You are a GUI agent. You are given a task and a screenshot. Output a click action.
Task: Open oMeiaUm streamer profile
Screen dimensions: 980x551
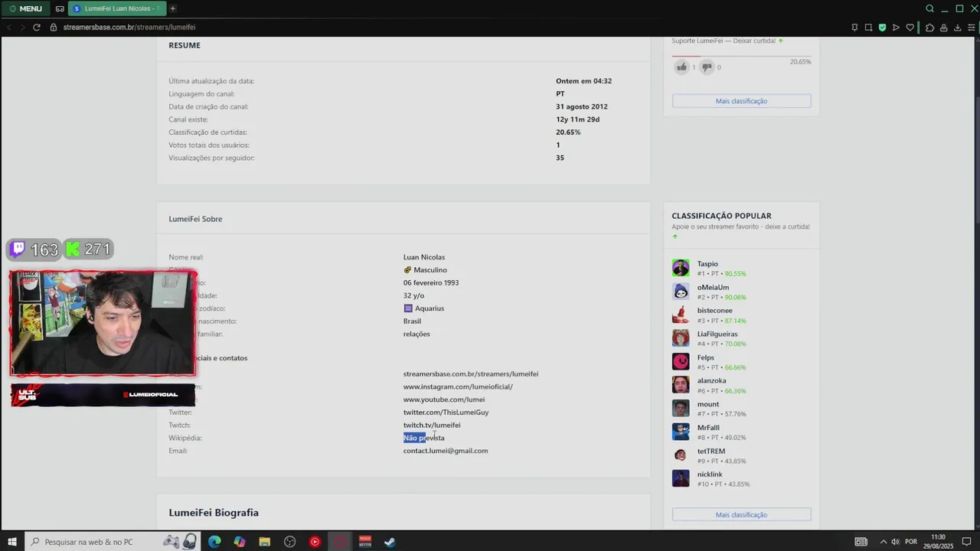coord(713,288)
